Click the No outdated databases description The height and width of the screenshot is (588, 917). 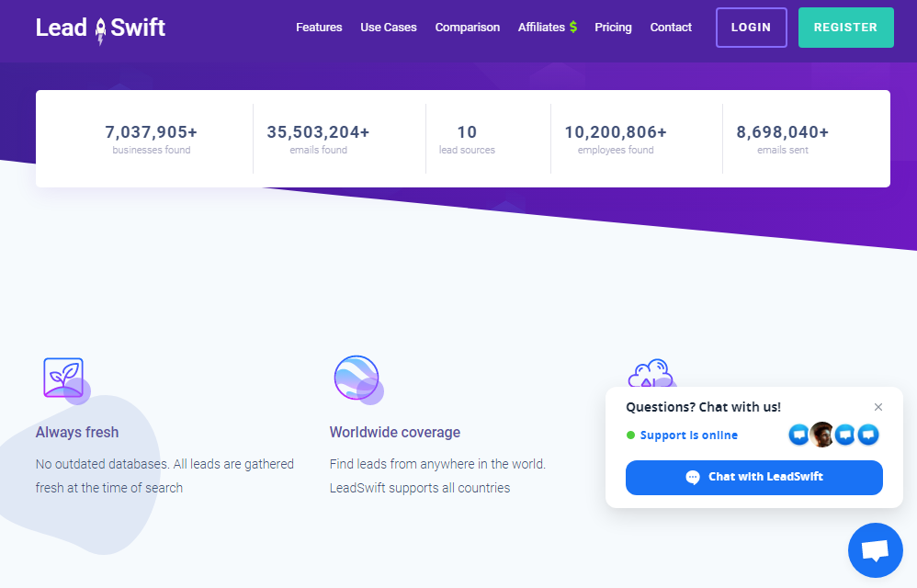(x=164, y=476)
